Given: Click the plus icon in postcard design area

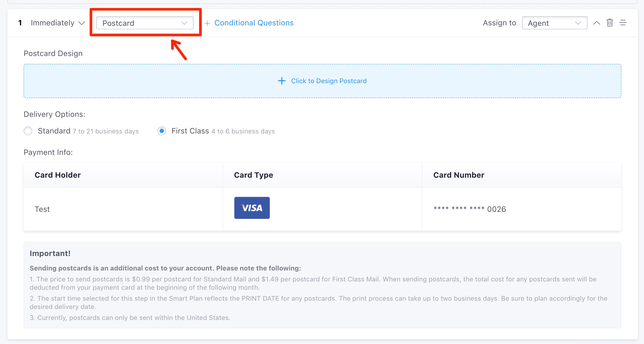Looking at the screenshot, I should click(282, 81).
